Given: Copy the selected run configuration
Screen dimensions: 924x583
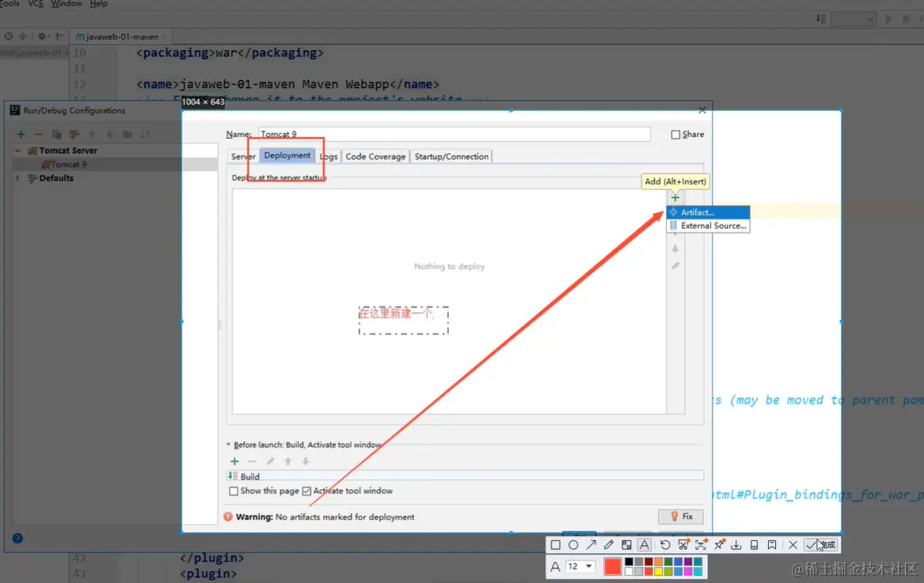Looking at the screenshot, I should click(56, 135).
